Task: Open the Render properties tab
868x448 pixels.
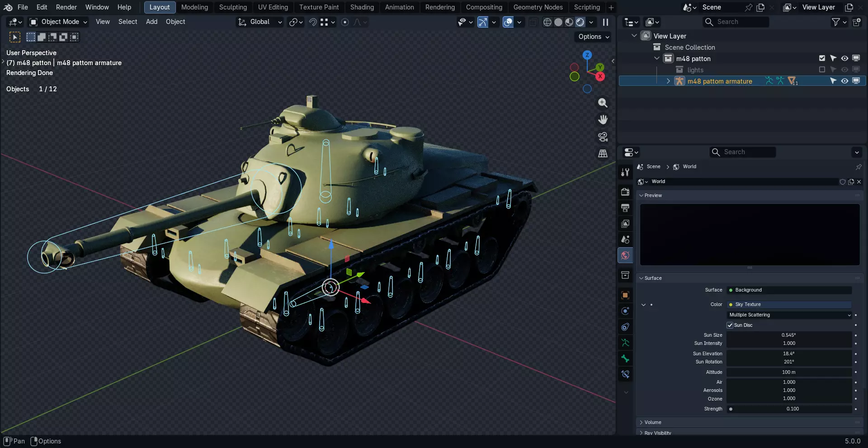Action: click(625, 192)
